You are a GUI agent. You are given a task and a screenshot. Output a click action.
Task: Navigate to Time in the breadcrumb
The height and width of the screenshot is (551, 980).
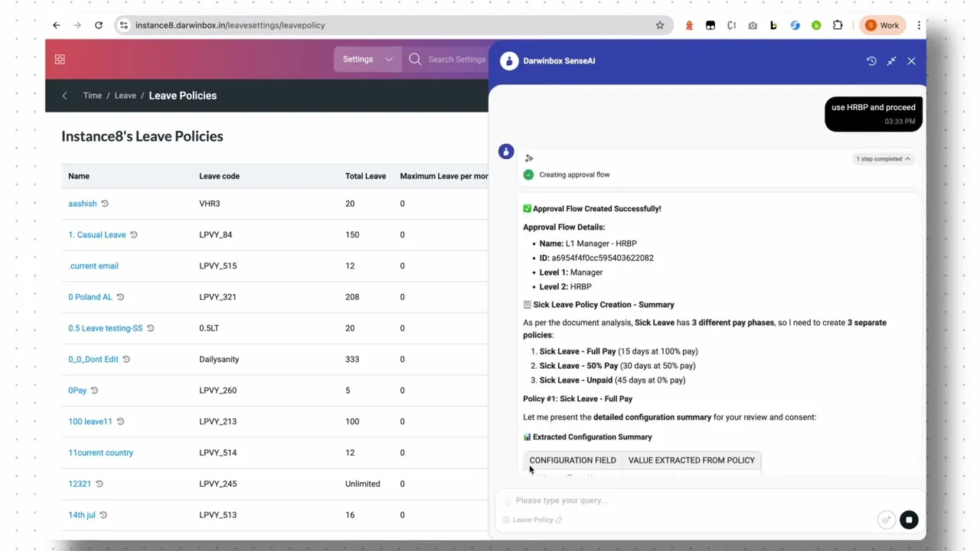coord(93,96)
